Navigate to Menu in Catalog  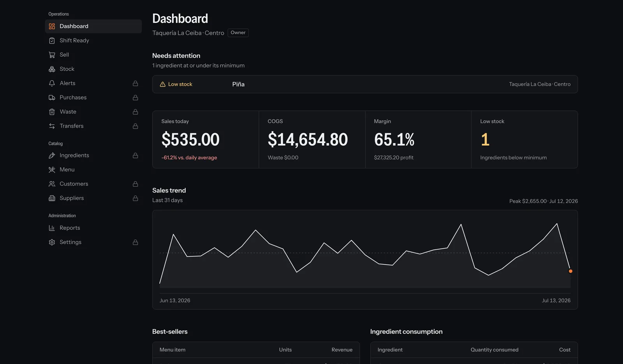(93, 170)
